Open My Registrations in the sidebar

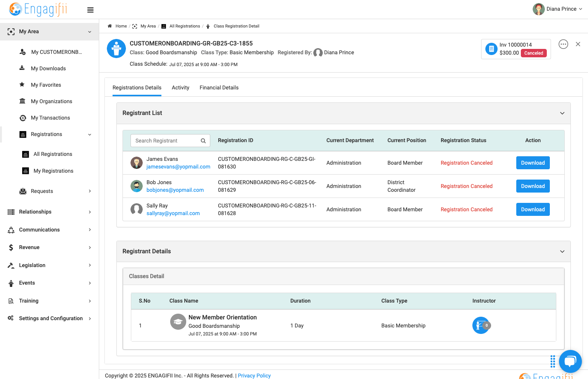[x=53, y=171]
